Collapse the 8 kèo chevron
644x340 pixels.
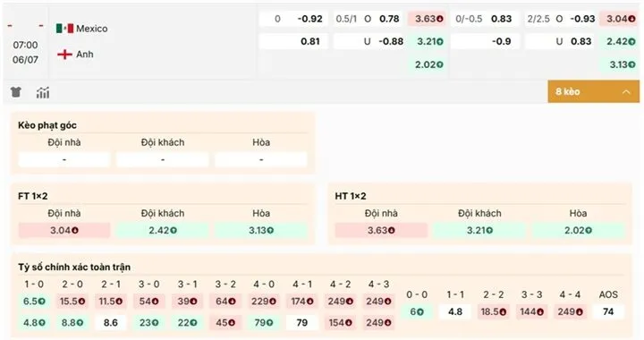click(626, 91)
